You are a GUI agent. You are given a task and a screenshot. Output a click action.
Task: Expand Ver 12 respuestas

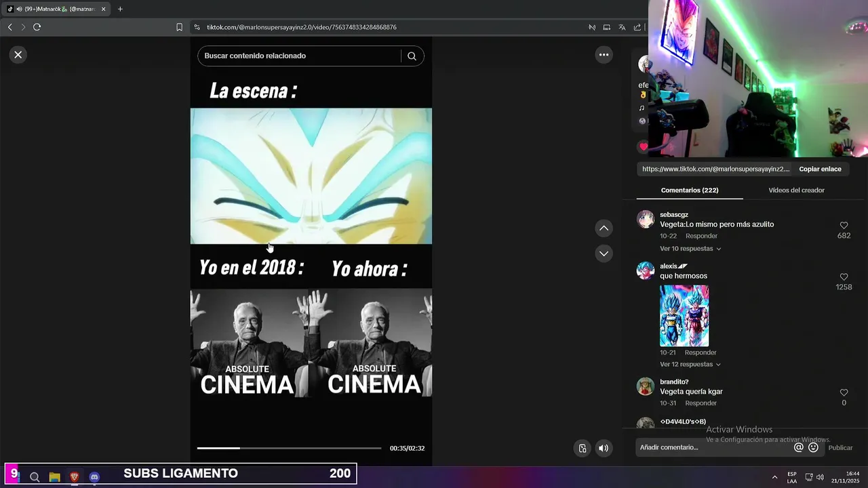[690, 365]
